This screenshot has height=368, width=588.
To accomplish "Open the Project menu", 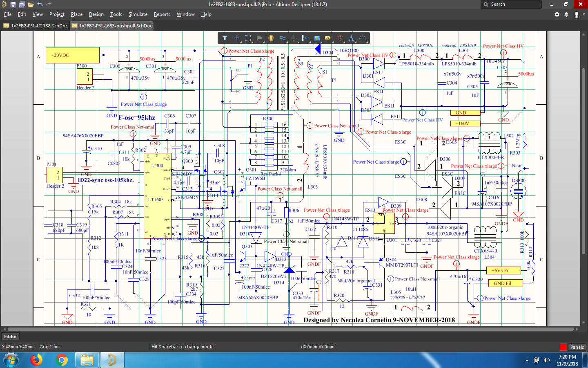I will coord(57,14).
